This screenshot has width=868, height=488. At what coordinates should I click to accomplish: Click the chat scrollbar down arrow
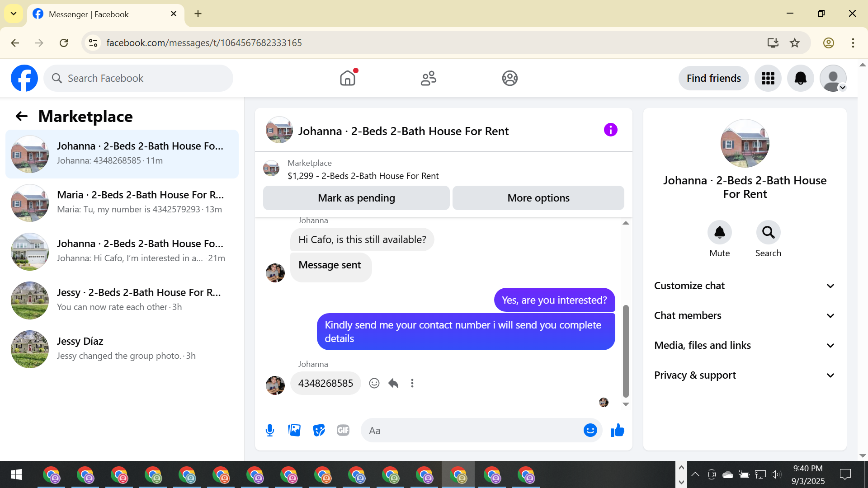[626, 404]
